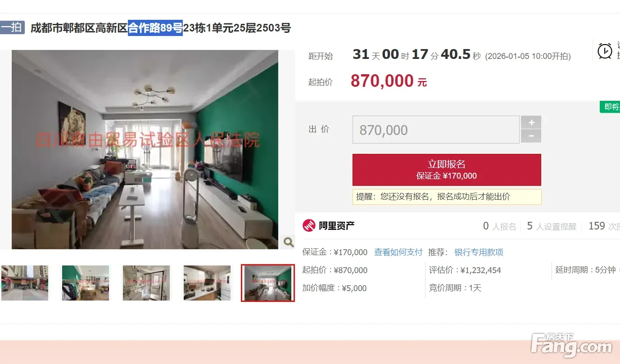Open the 银行专用款项 link
This screenshot has height=364, width=620.
479,252
